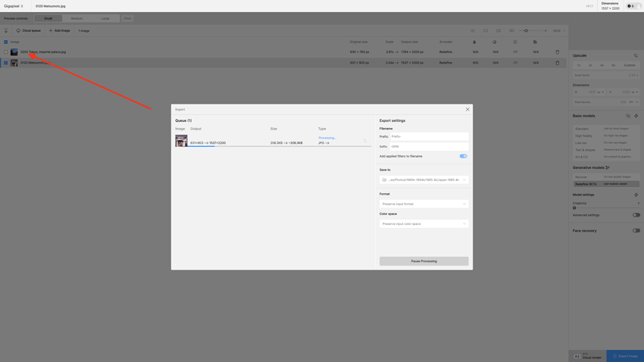Viewport: 644px width, 362px height.
Task: Click the Export image button
Action: tap(625, 356)
